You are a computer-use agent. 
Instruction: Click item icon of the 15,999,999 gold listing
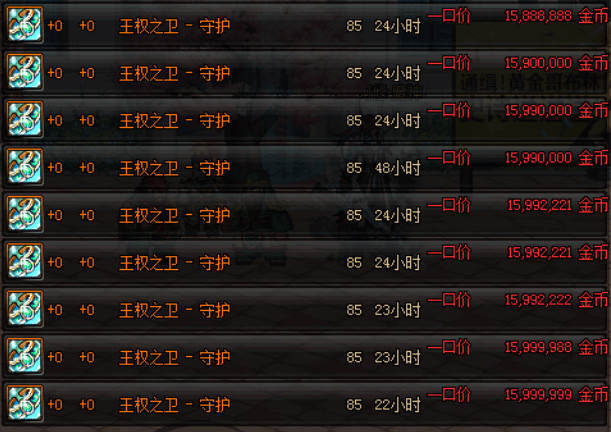(x=25, y=404)
